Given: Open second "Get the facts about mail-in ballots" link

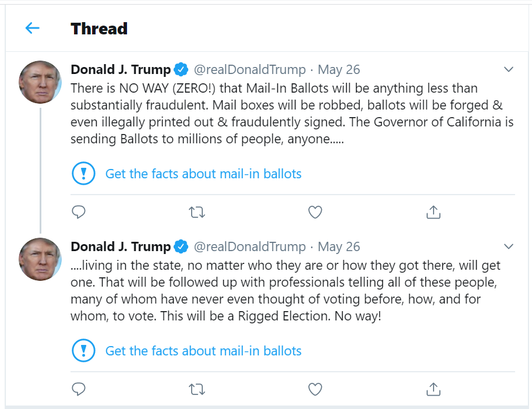Looking at the screenshot, I should click(x=203, y=351).
